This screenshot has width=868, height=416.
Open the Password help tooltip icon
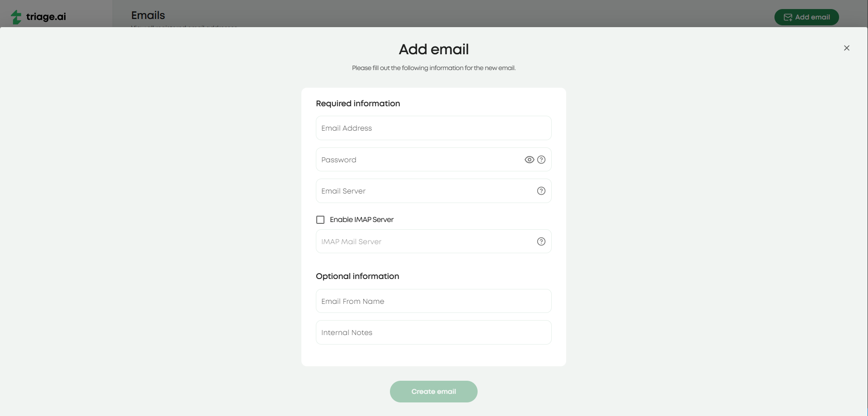(x=541, y=160)
